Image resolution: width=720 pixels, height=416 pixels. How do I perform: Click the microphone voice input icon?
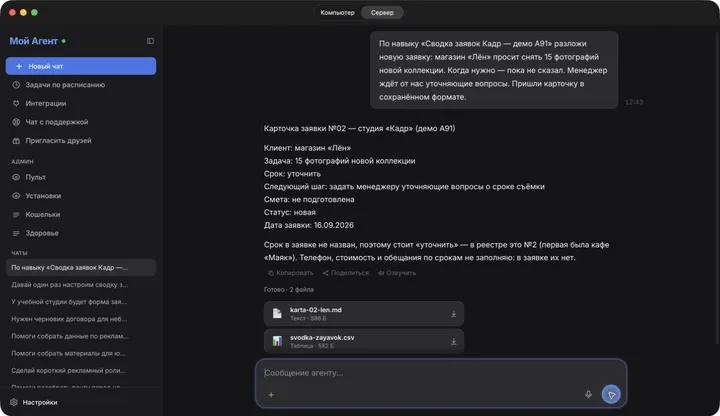pyautogui.click(x=588, y=394)
